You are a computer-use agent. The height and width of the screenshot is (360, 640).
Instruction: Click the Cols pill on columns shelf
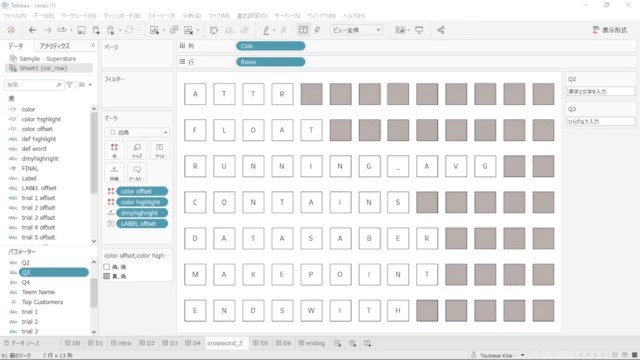270,46
